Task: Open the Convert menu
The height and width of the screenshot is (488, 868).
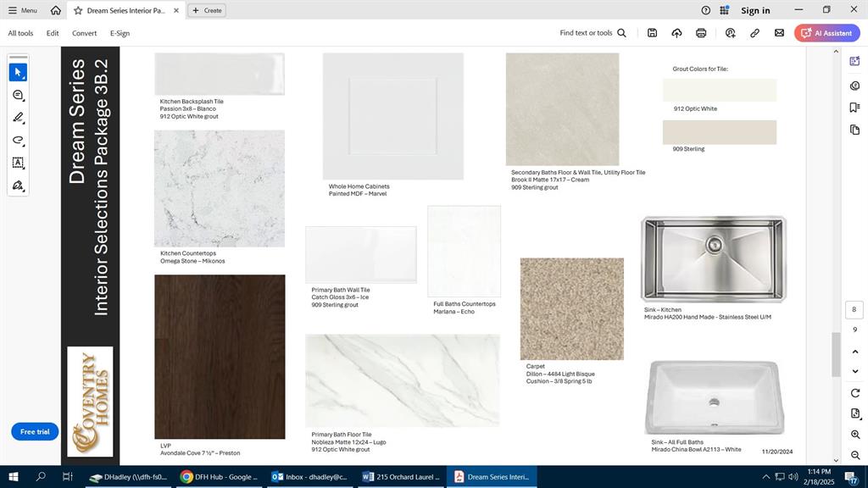Action: 84,33
